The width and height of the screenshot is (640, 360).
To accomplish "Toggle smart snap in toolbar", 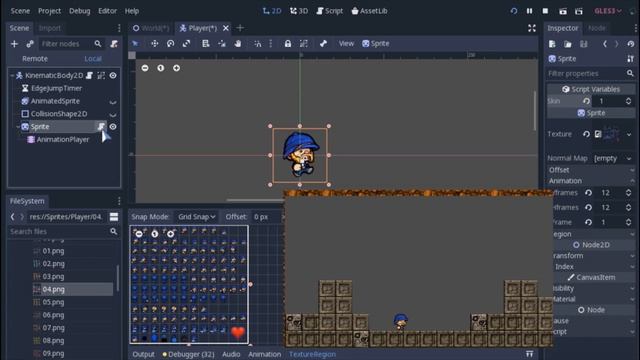I will click(258, 44).
